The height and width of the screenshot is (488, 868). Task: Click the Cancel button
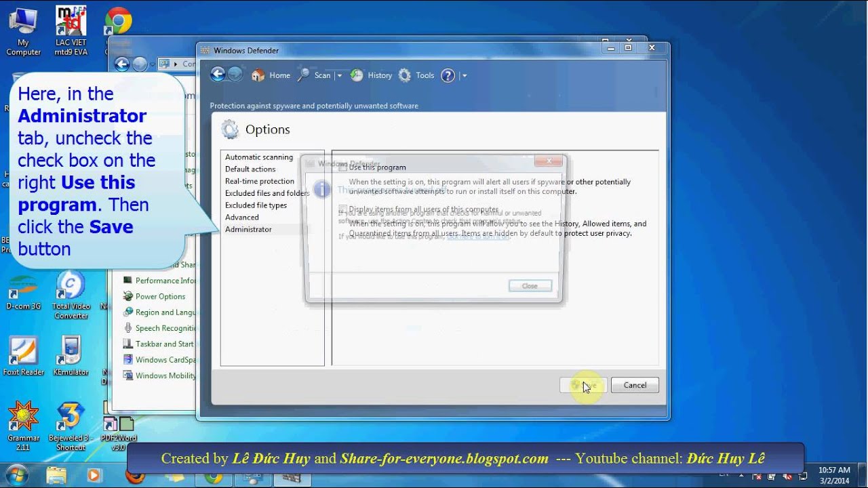[x=635, y=385]
